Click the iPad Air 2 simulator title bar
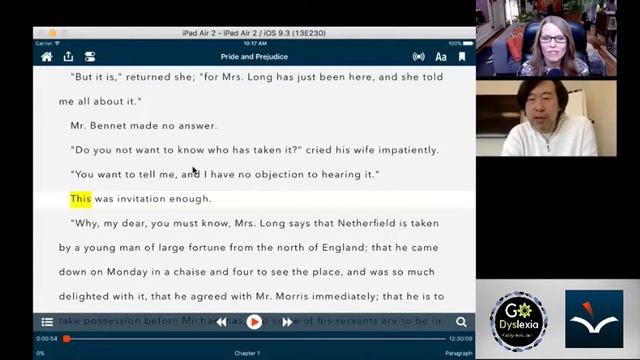The height and width of the screenshot is (360, 640). [x=254, y=33]
